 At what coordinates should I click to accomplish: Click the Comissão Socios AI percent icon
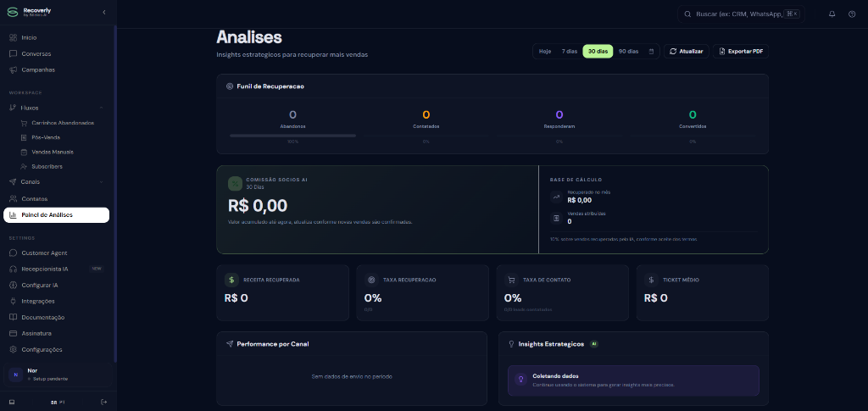pos(236,184)
